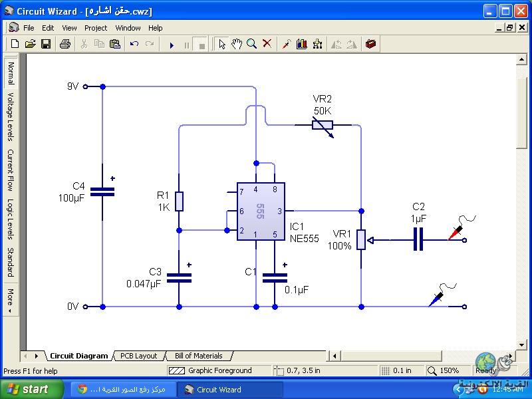532x399 pixels.
Task: Stop the simulation using the square button
Action: click(202, 45)
